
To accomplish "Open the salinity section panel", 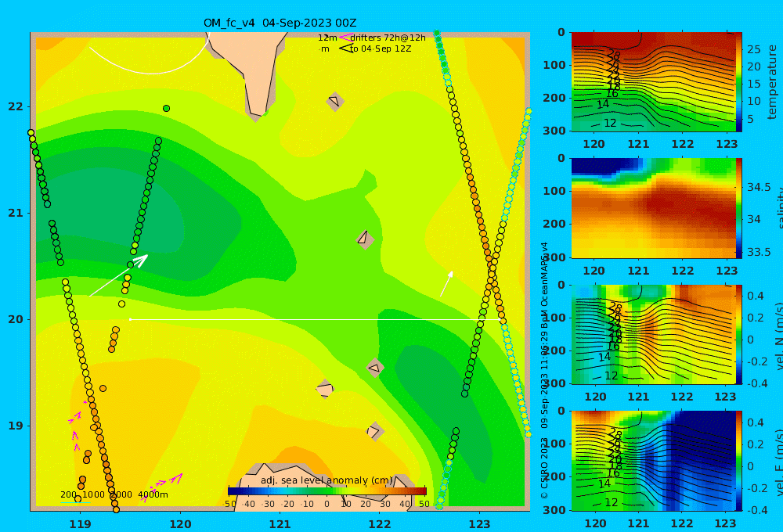I will point(653,208).
